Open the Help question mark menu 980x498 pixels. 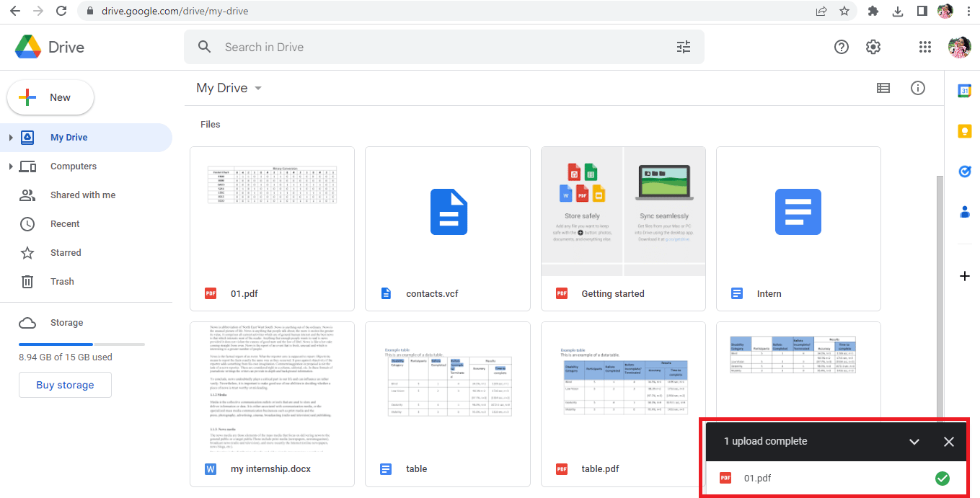842,47
